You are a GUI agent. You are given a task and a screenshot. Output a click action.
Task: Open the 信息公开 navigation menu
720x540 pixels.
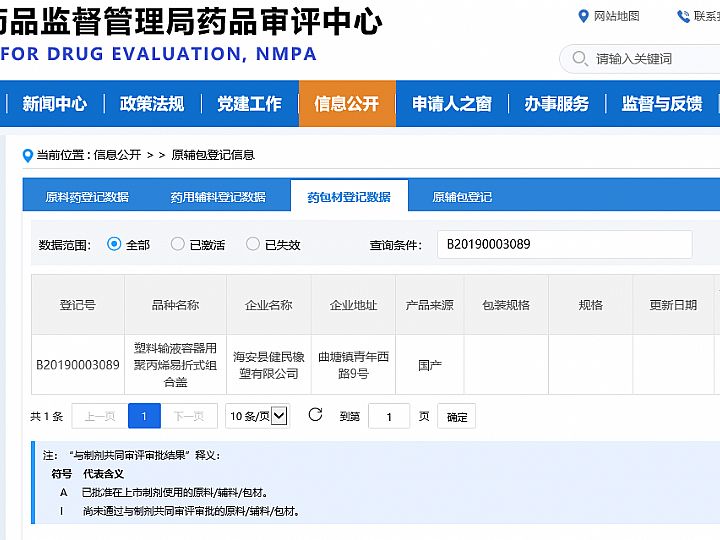point(347,104)
